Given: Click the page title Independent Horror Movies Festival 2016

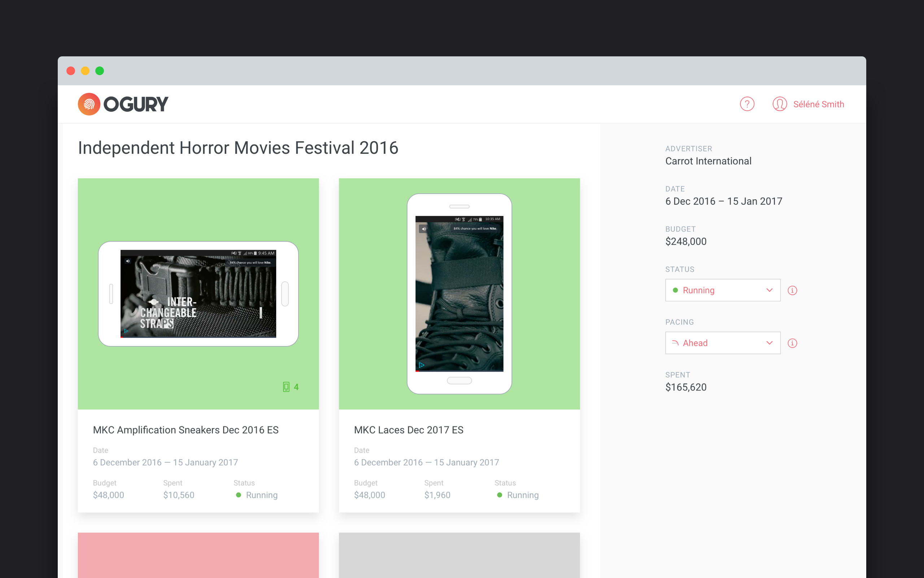Looking at the screenshot, I should tap(238, 148).
